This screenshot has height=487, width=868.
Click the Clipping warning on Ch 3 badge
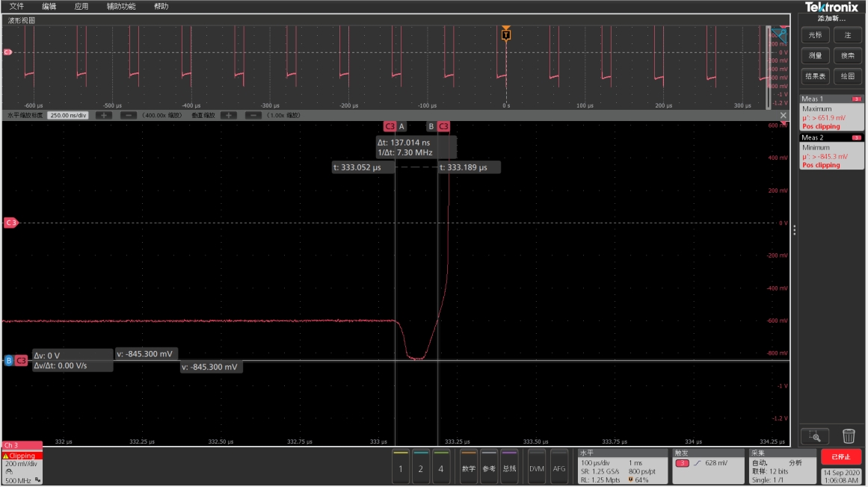(22, 456)
